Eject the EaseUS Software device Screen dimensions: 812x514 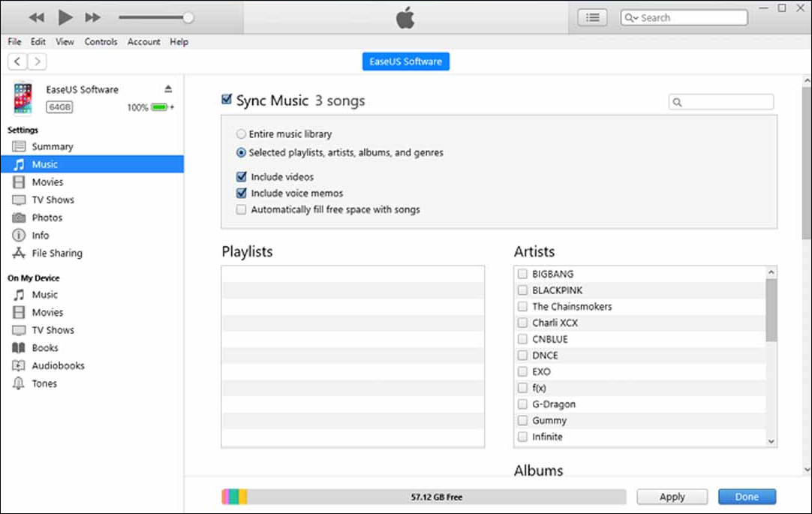[168, 89]
